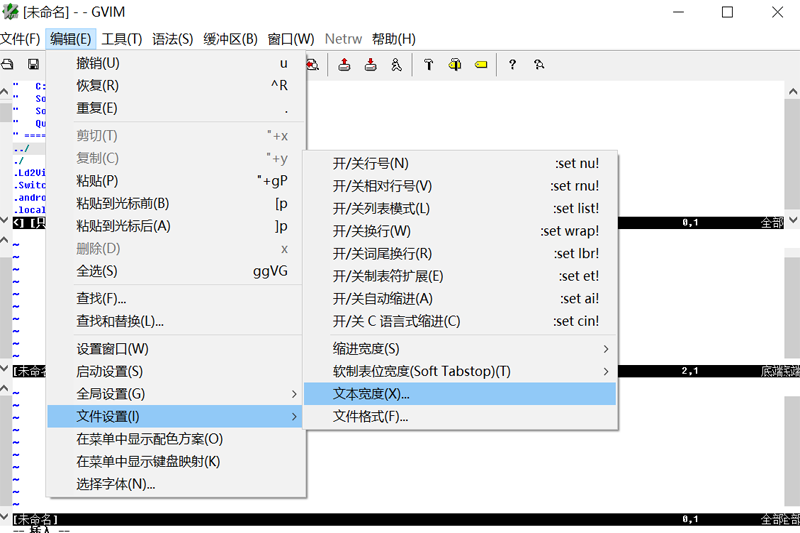Click the Load Session toolbar icon
Viewport: 800px width, 533px height.
[x=344, y=64]
